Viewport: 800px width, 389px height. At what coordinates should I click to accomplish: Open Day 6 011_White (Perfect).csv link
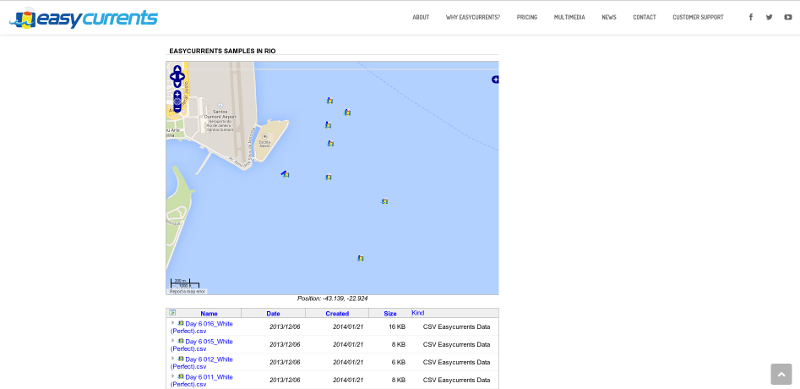(202, 380)
